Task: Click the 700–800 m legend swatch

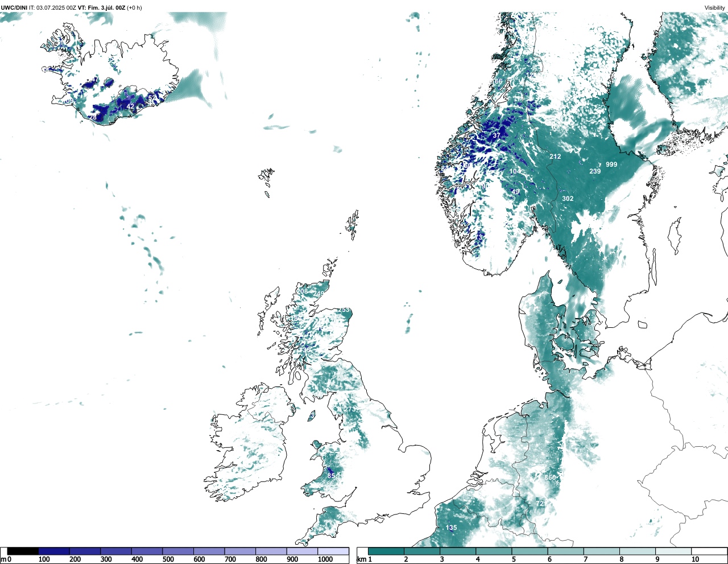Action: (240, 551)
